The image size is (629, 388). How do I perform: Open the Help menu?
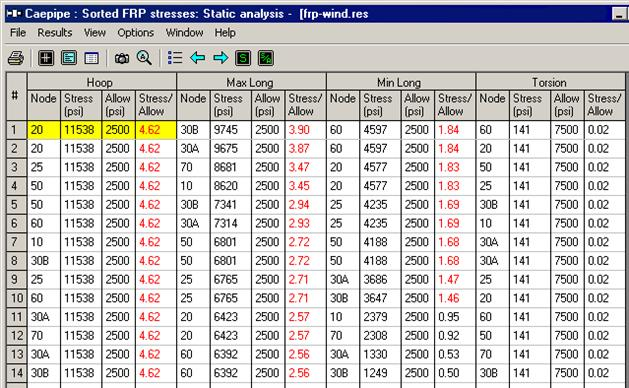pyautogui.click(x=225, y=33)
